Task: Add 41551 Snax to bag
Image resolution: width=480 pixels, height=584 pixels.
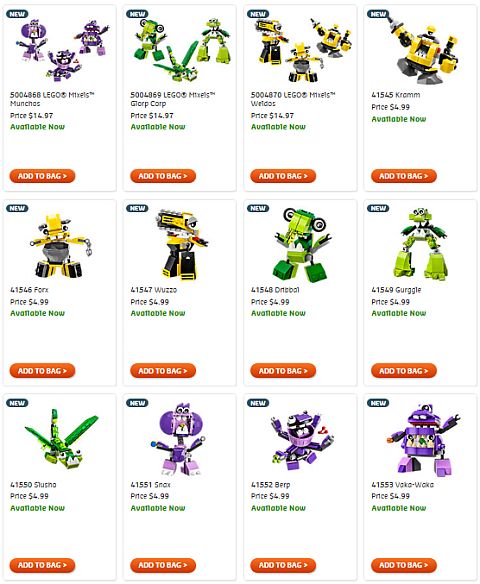Action: tap(163, 565)
